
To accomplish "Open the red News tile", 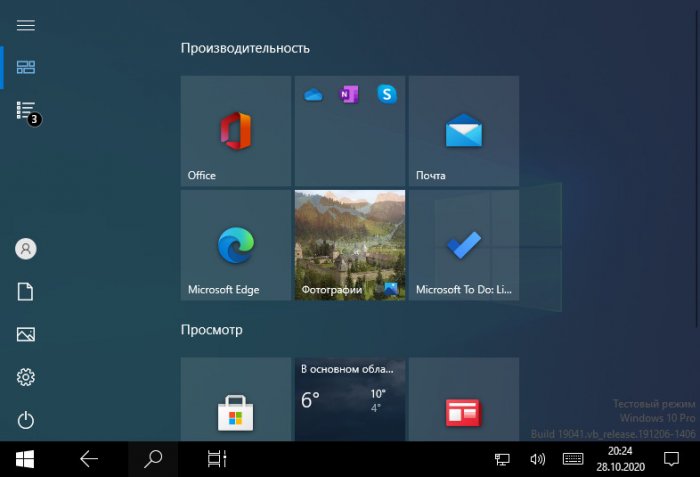I will click(x=464, y=399).
